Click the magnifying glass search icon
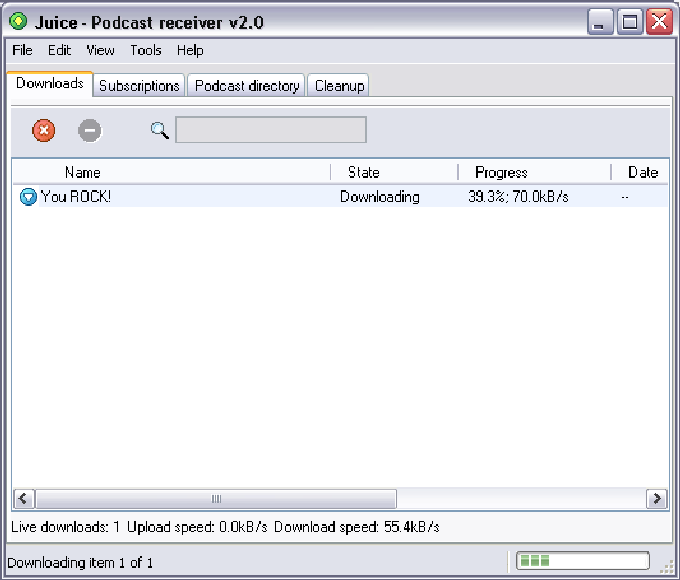 click(160, 130)
